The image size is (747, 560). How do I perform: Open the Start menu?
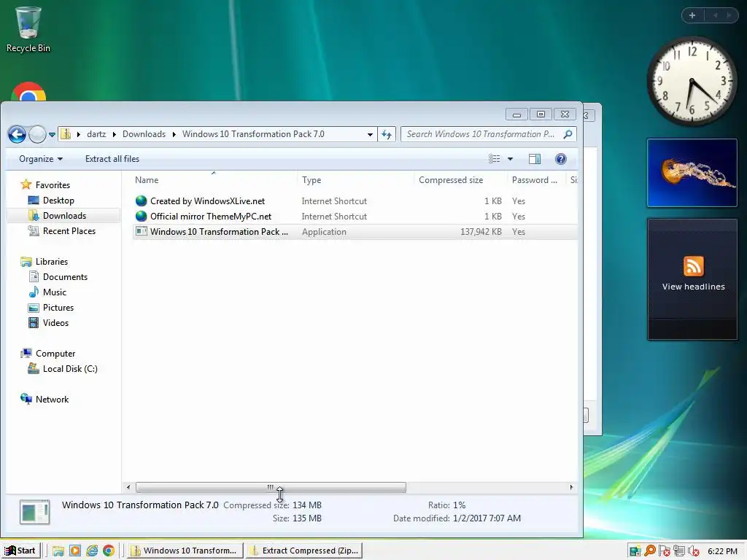[x=20, y=551]
